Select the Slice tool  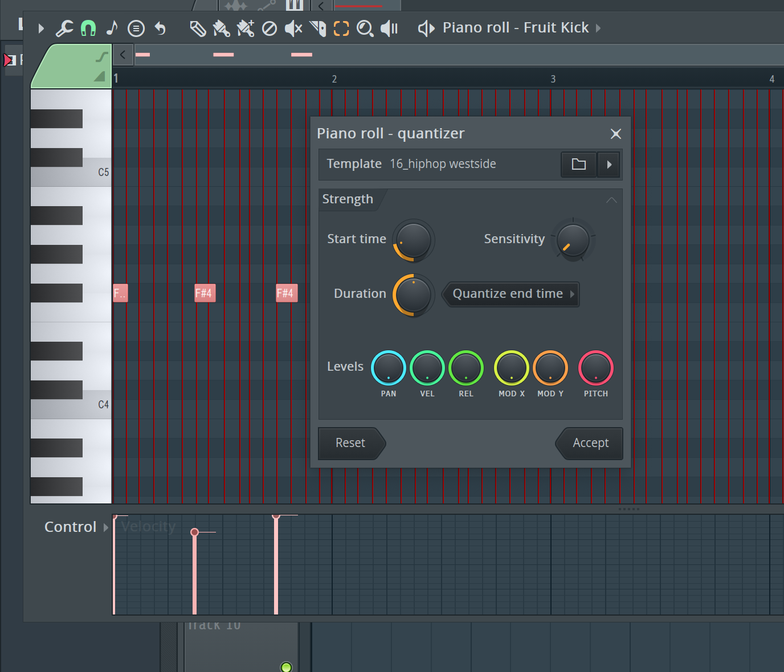click(x=317, y=28)
